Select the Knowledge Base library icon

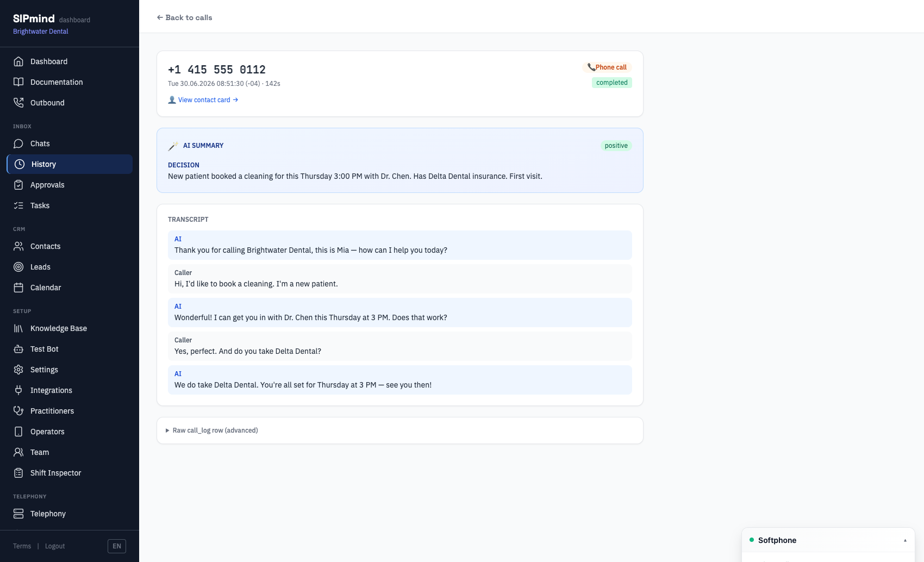[18, 328]
